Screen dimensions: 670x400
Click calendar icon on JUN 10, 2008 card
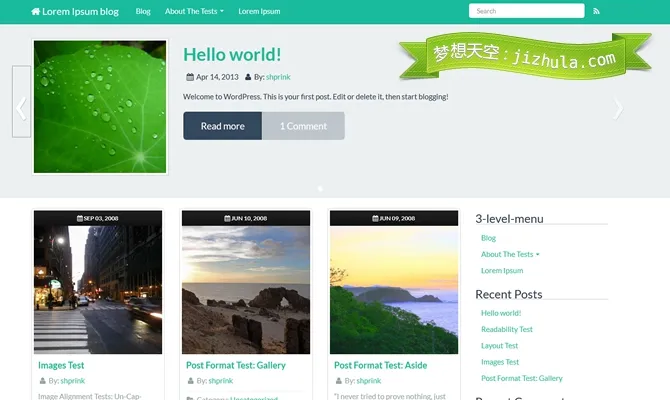[227, 218]
